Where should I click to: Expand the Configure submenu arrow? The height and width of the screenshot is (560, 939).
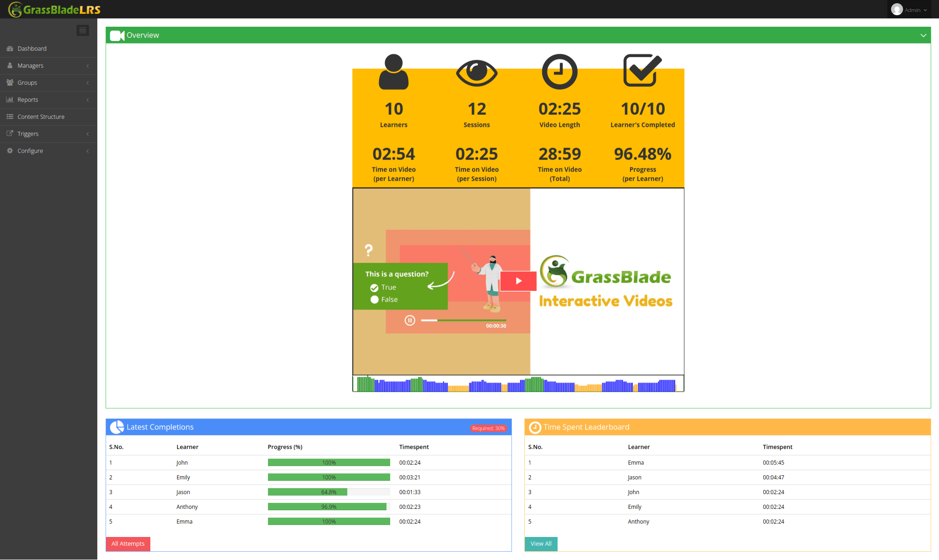coord(88,151)
